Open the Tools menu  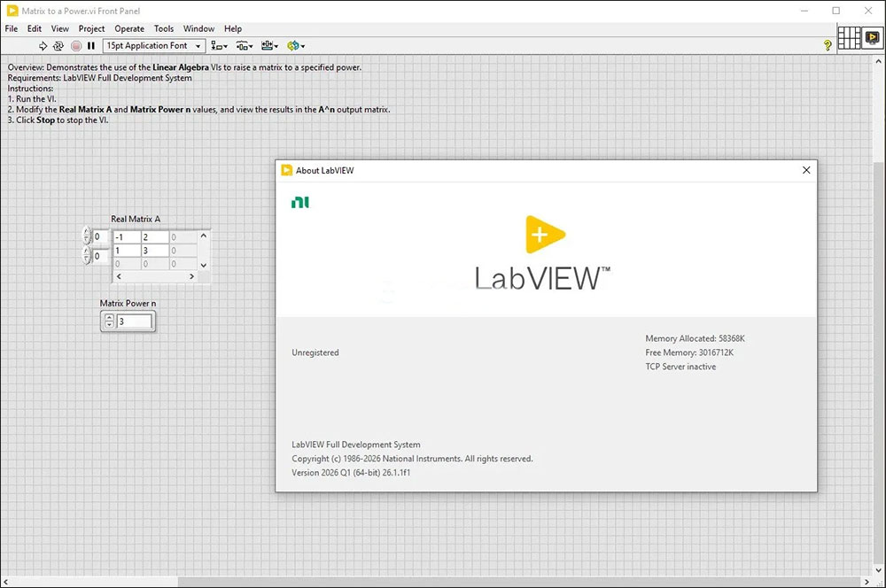point(164,29)
